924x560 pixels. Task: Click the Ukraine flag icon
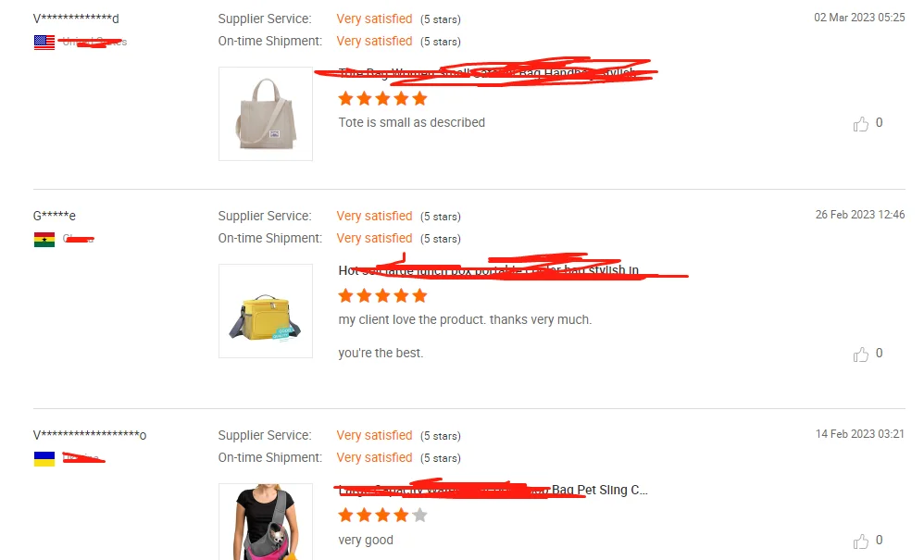(44, 459)
